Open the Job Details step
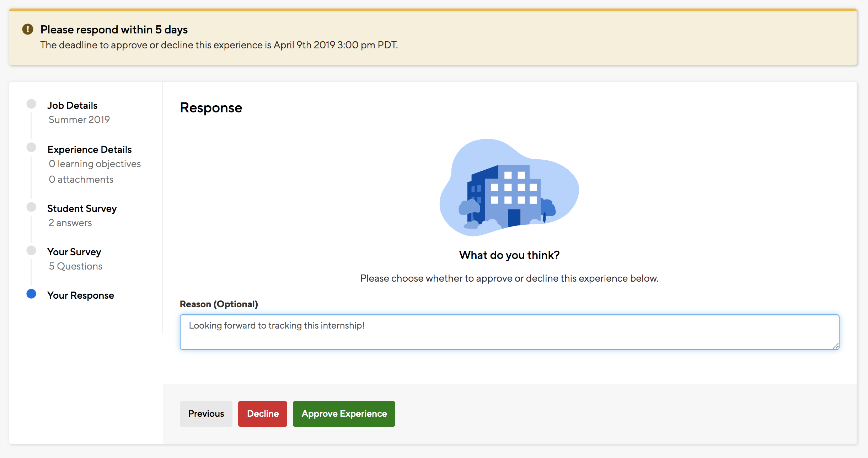The height and width of the screenshot is (458, 868). [72, 105]
